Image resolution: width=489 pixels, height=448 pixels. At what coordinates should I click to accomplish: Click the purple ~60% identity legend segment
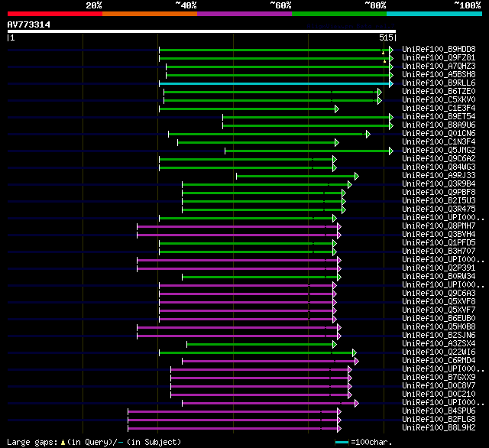point(244,14)
